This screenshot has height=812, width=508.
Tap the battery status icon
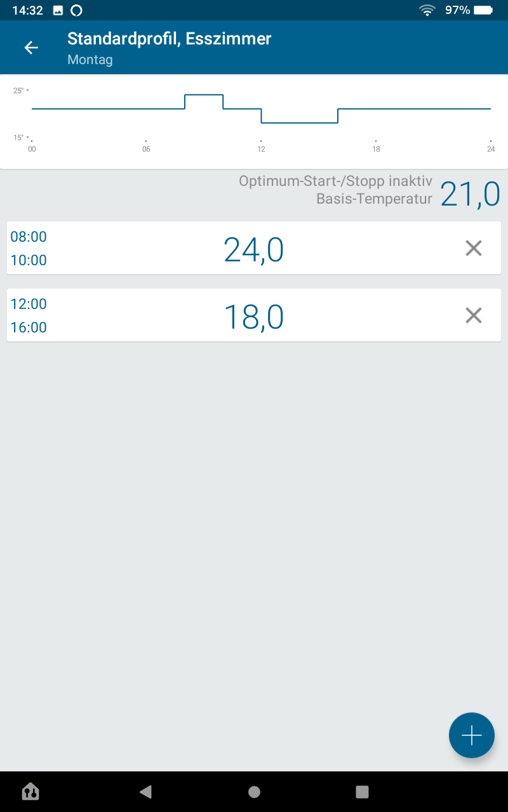click(483, 10)
